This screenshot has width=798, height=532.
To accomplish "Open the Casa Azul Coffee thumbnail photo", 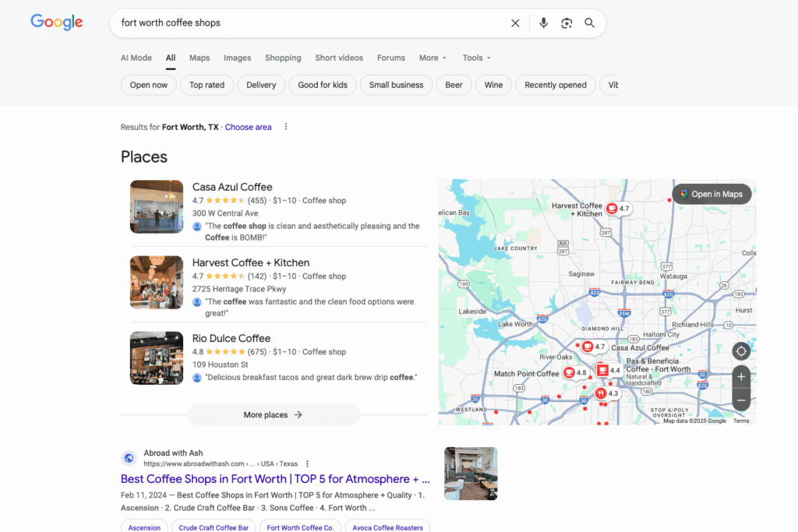I will click(x=156, y=206).
